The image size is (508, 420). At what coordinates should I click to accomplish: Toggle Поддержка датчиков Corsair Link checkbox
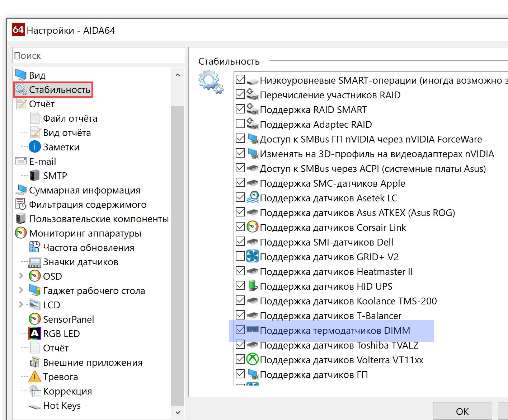coord(240,227)
